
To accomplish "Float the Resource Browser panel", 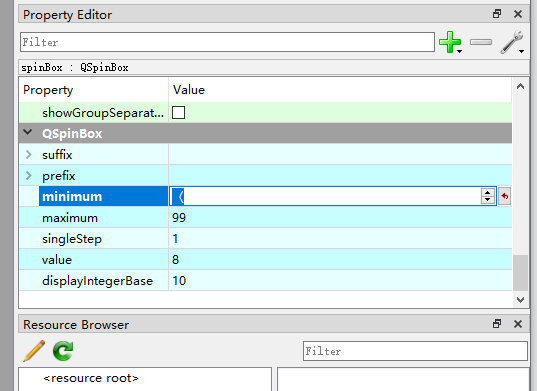I will point(497,324).
